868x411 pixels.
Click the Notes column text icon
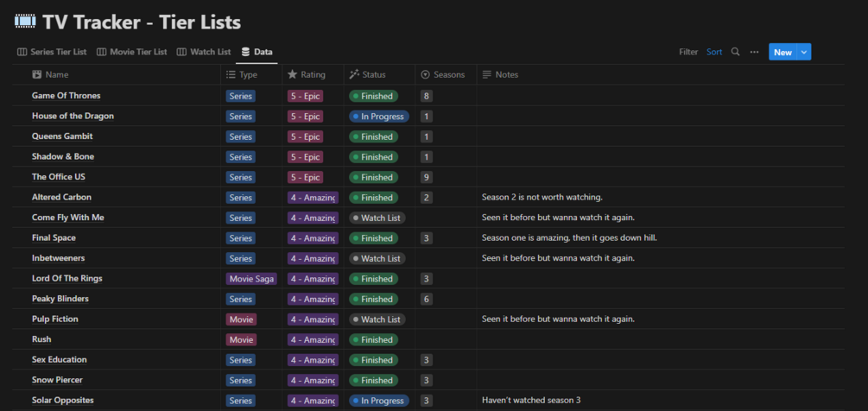click(486, 74)
